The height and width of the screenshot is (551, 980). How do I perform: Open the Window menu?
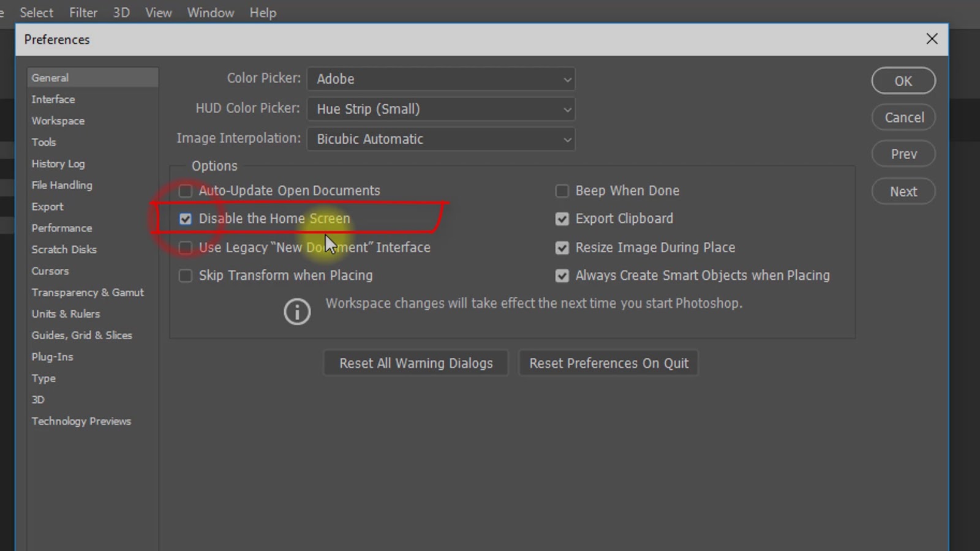pos(211,12)
